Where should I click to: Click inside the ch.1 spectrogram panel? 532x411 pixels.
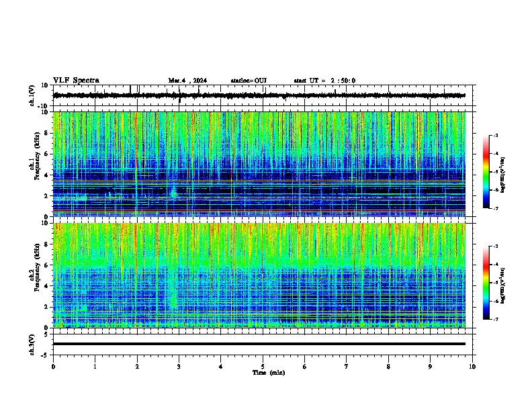click(259, 164)
